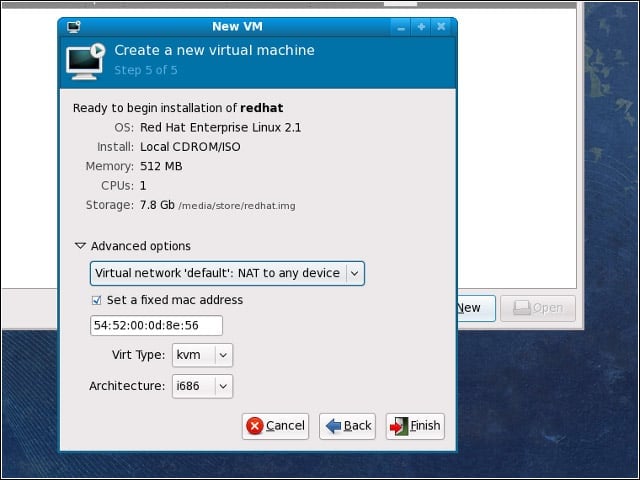Click the storage path /media/store/redhat.img
Viewport: 640px width, 480px height.
point(237,206)
